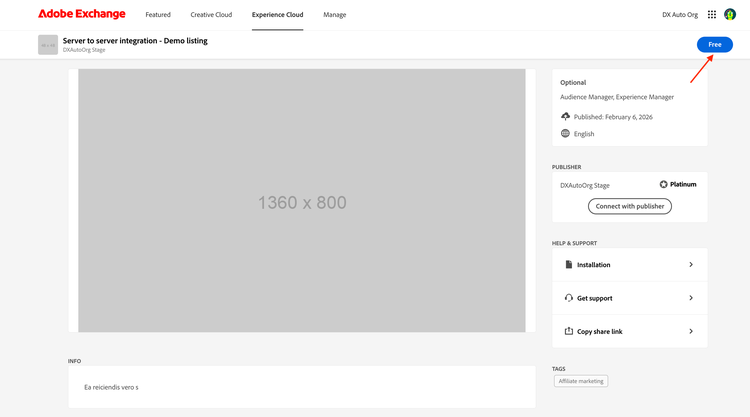Viewport: 750px width, 417px height.
Task: Expand the Installation chevron
Action: (x=691, y=264)
